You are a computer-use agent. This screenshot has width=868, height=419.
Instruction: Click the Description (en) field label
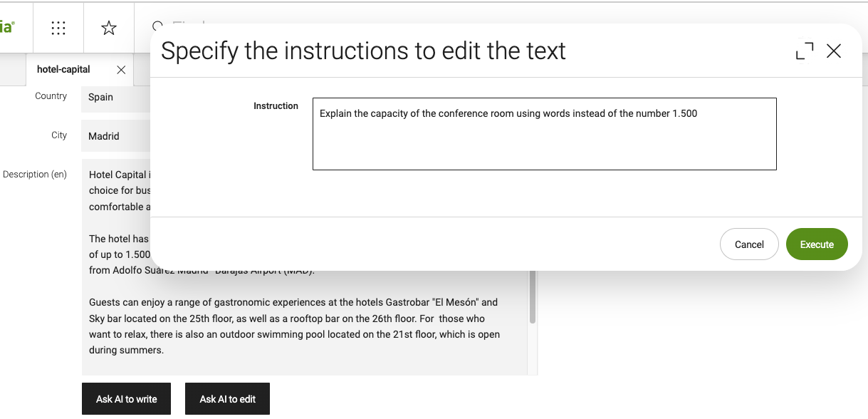point(35,175)
